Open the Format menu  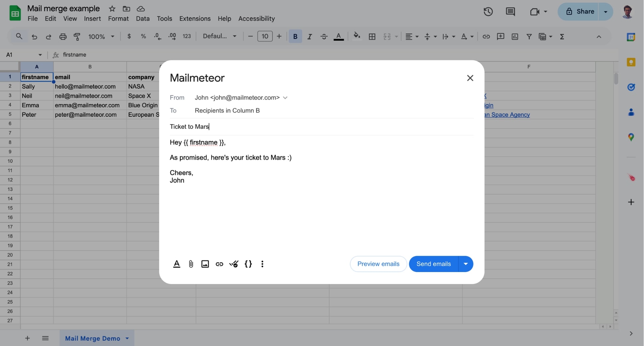[118, 19]
